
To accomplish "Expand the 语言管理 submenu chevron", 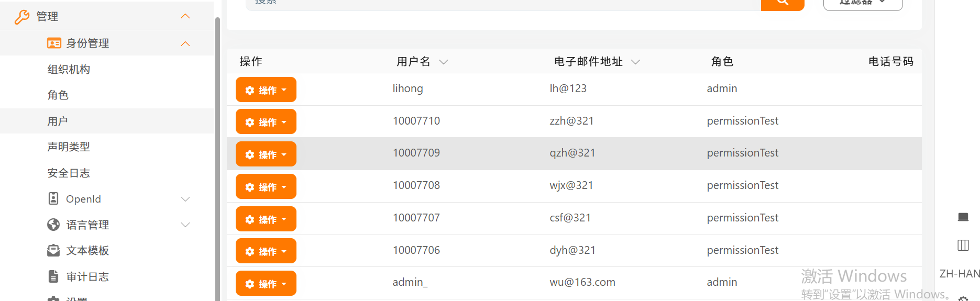I will [185, 225].
